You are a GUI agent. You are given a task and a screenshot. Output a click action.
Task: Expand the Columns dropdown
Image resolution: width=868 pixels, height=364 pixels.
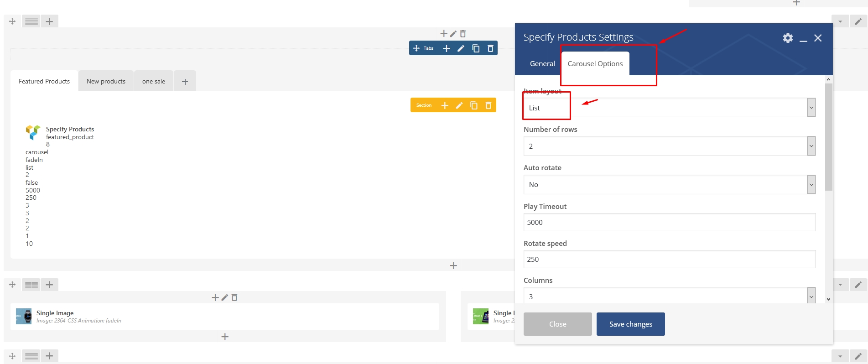(x=669, y=296)
